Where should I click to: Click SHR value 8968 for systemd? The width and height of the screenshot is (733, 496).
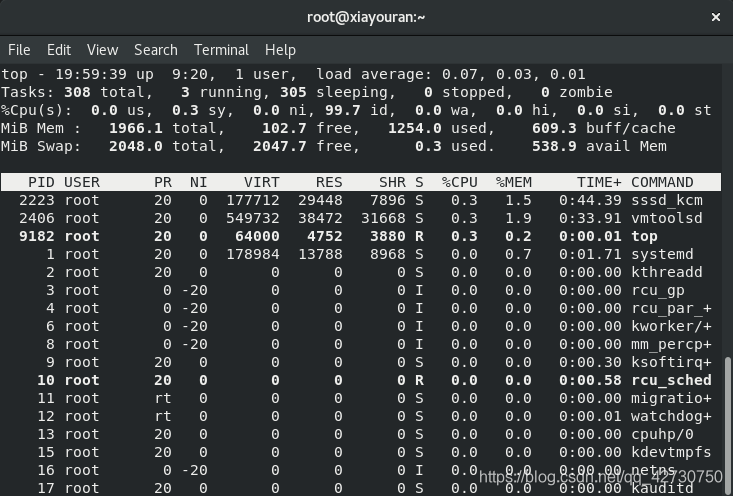pos(388,254)
